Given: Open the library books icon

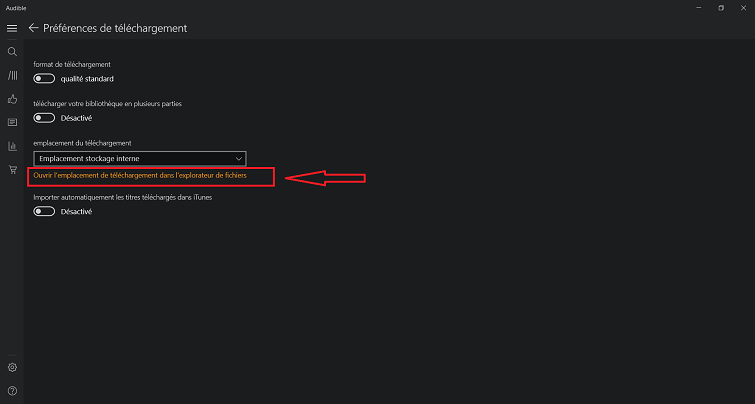Looking at the screenshot, I should tap(12, 75).
